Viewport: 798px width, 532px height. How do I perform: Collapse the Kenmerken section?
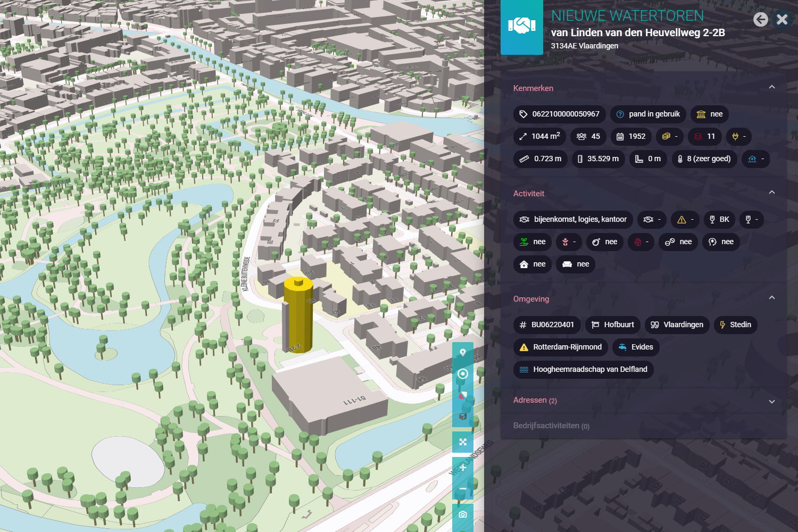[772, 87]
